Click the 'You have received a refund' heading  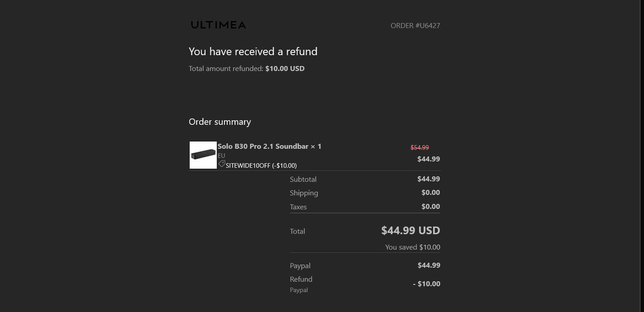(x=253, y=52)
